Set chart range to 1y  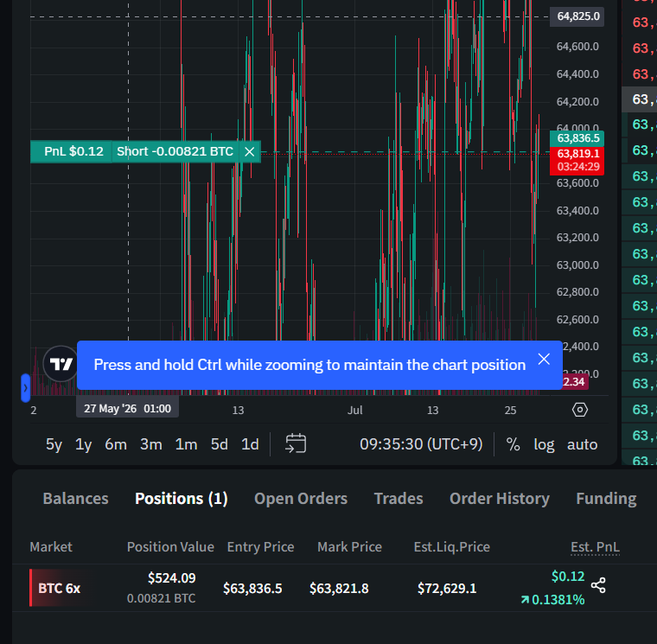[x=83, y=444]
